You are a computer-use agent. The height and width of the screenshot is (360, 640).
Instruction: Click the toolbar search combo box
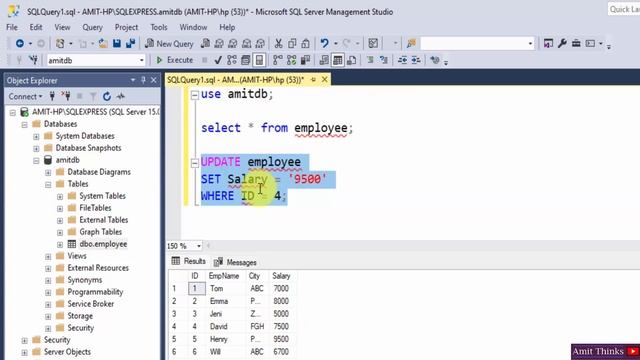tap(477, 43)
